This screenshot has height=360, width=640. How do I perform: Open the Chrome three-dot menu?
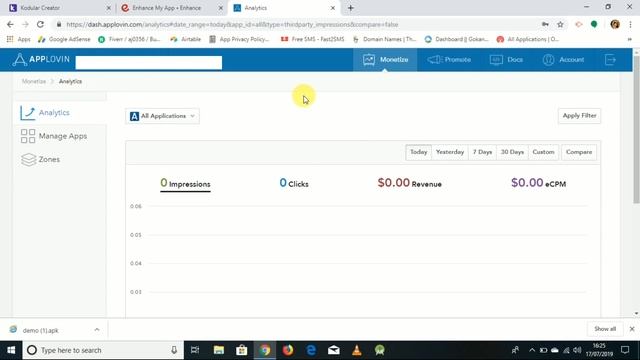point(631,24)
